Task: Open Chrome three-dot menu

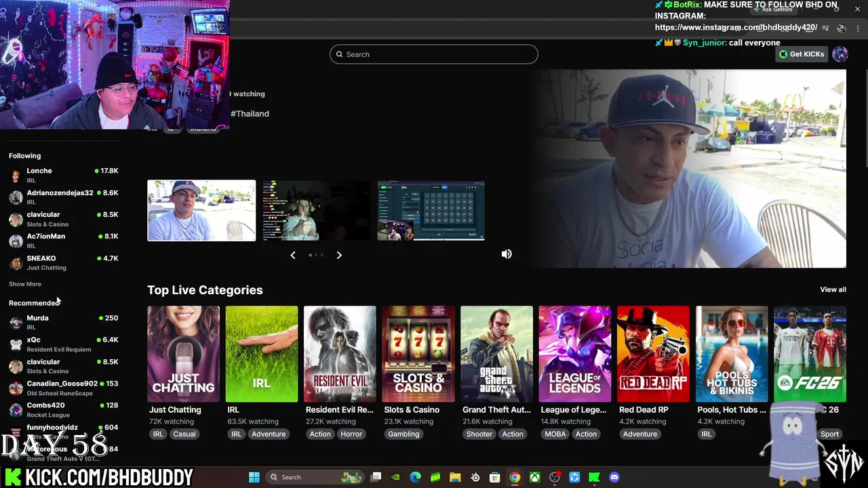Action: click(858, 28)
